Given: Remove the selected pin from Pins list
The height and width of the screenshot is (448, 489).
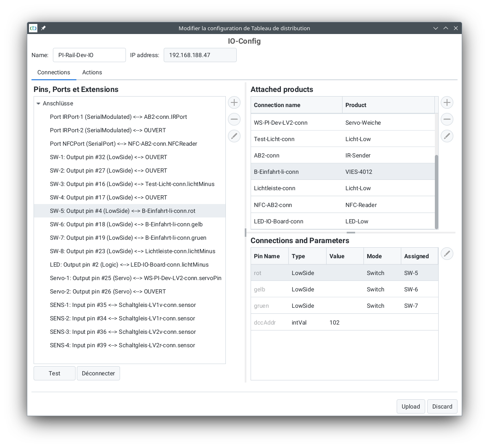Looking at the screenshot, I should point(234,119).
